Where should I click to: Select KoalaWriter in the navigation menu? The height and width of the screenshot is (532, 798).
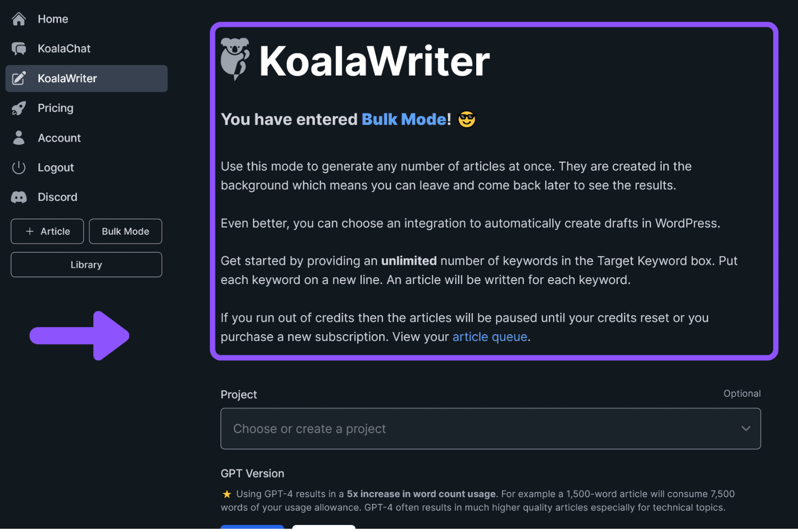coord(67,78)
